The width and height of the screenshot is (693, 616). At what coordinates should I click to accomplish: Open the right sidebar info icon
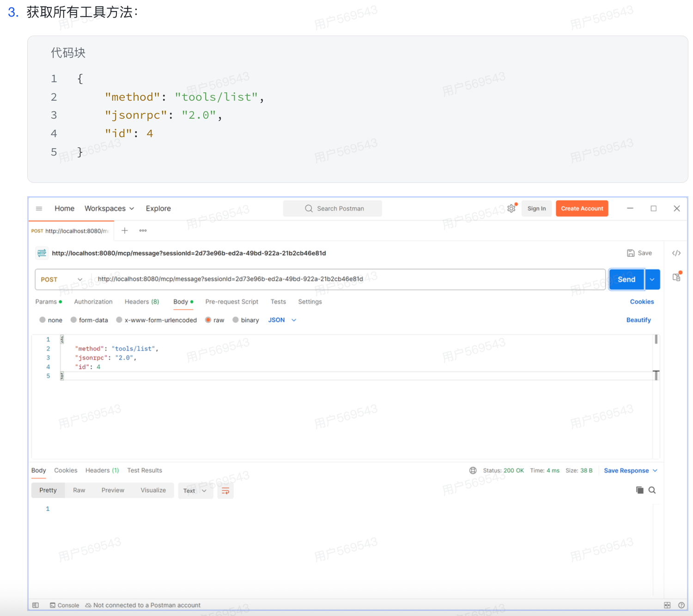(676, 277)
